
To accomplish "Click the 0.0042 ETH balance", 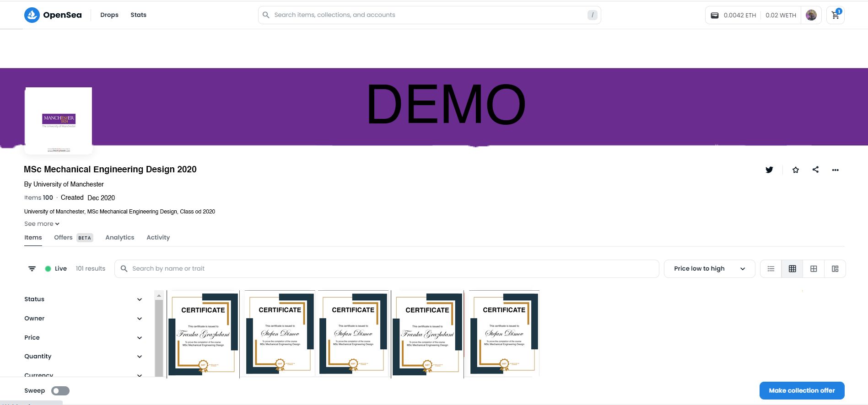I will (740, 15).
